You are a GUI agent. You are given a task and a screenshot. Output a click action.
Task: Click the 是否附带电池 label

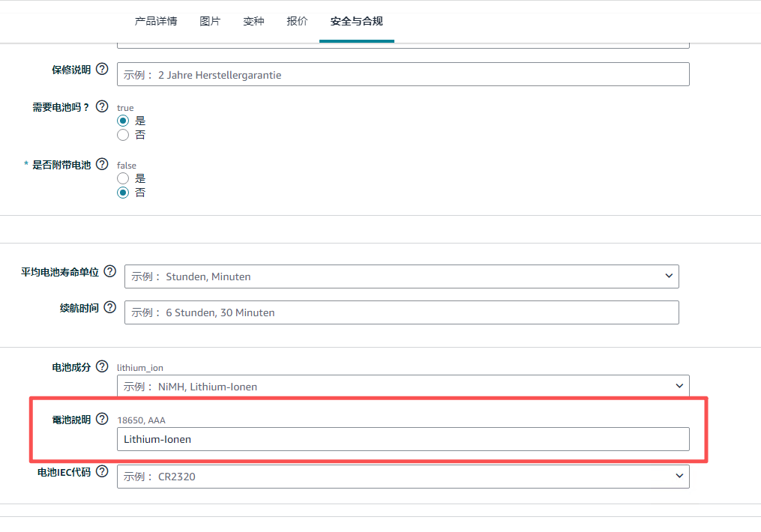click(x=61, y=165)
